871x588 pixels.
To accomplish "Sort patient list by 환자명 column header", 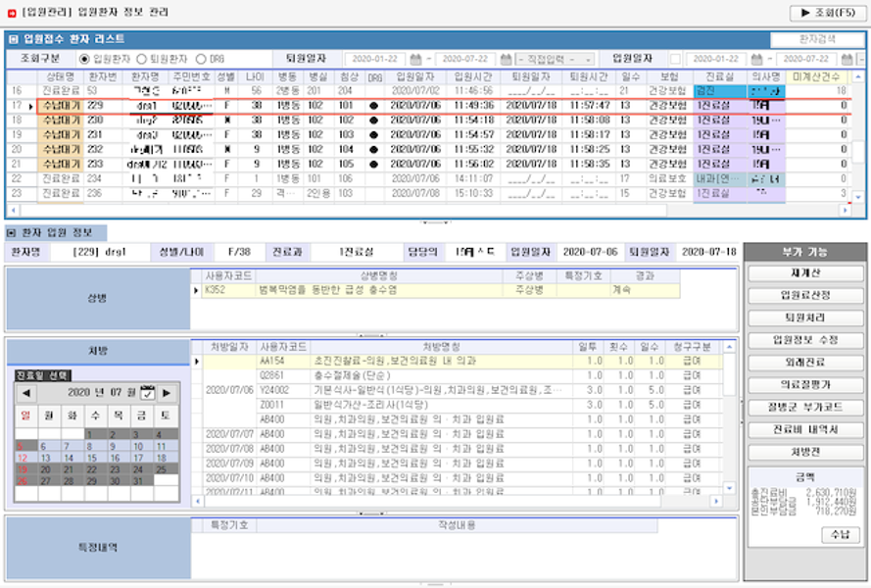I will tap(146, 76).
